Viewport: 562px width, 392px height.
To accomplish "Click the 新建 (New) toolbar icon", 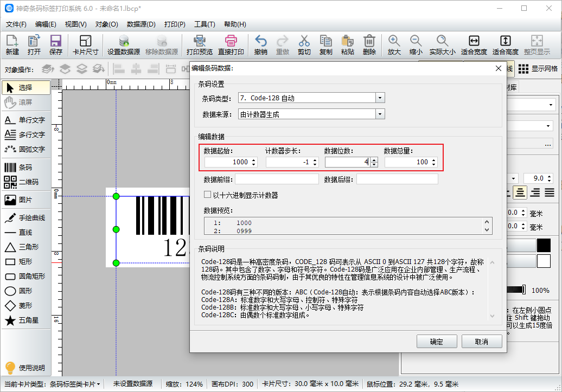I will click(x=12, y=45).
